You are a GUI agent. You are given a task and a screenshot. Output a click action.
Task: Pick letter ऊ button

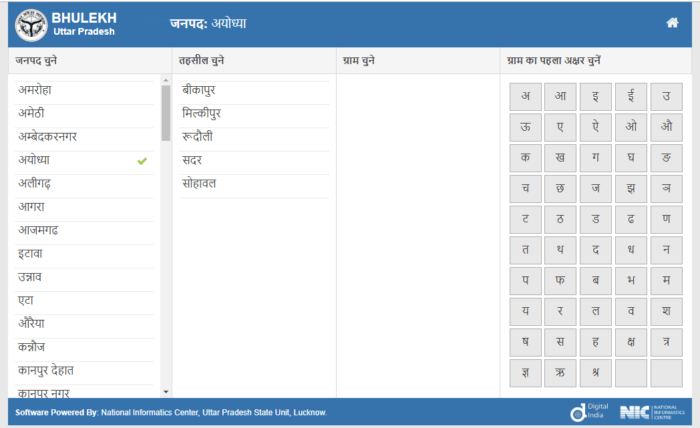coord(525,127)
